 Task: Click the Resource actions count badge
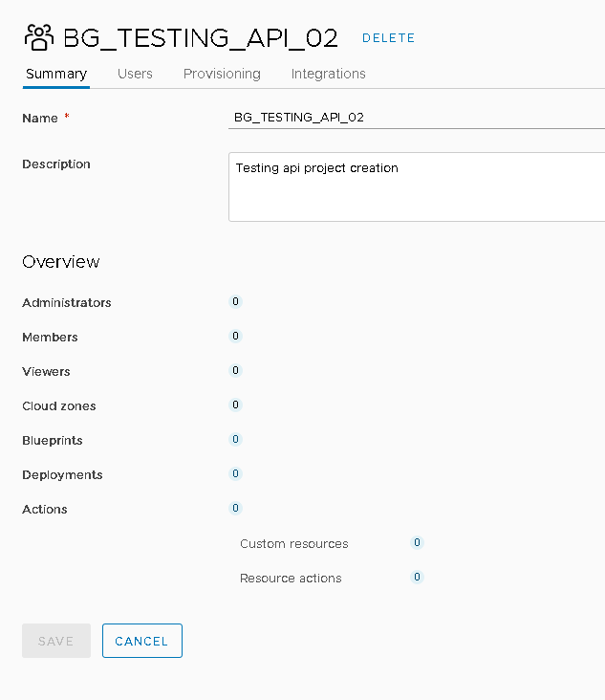coord(417,577)
